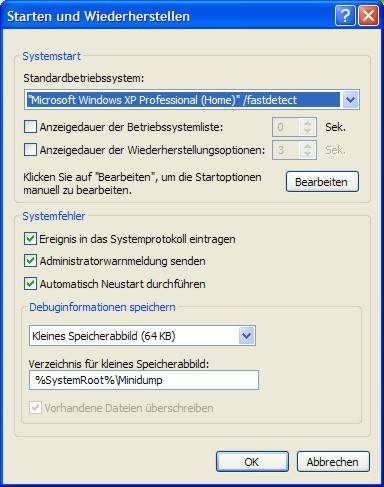Image resolution: width=384 pixels, height=487 pixels.
Task: Click the Help question mark icon in title bar
Action: coord(345,16)
